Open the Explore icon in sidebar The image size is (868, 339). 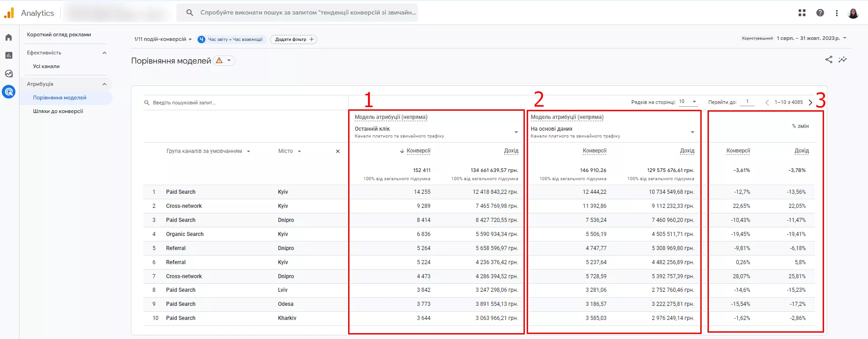coord(9,74)
